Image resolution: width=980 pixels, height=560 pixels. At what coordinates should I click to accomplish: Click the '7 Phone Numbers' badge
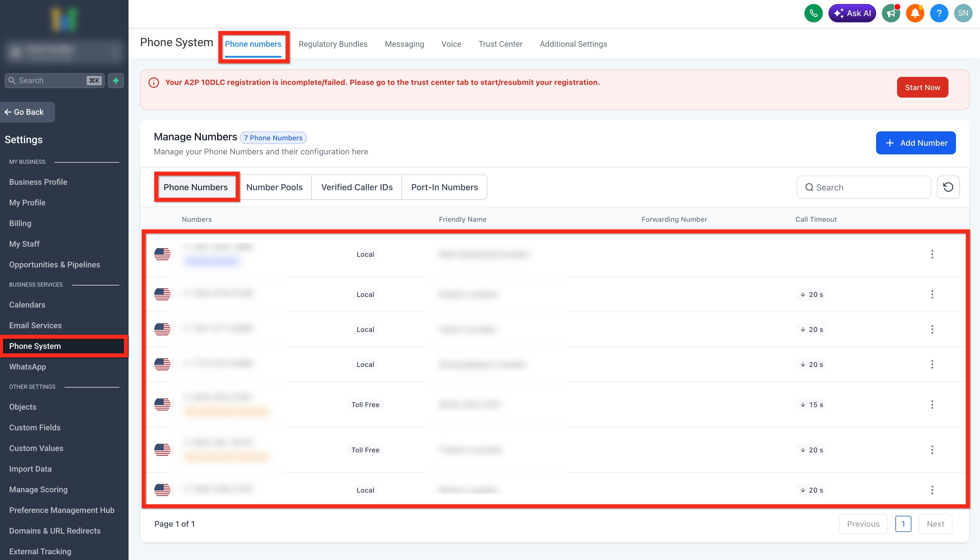point(273,138)
